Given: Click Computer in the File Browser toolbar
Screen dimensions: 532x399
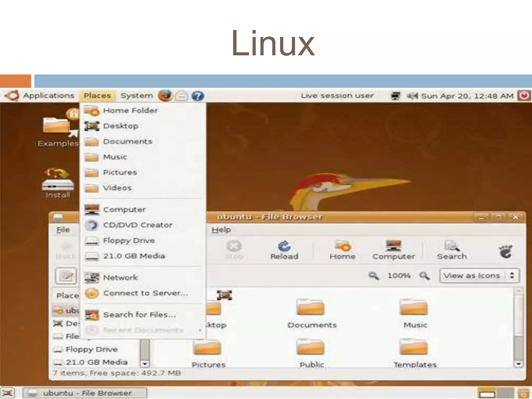Looking at the screenshot, I should [394, 250].
